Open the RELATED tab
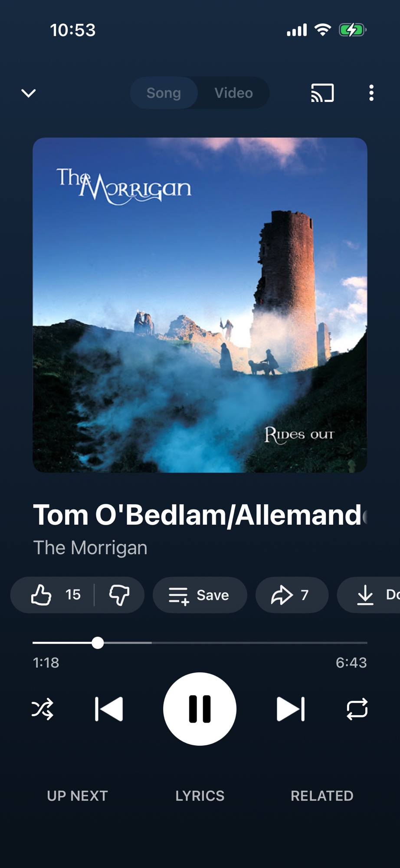Viewport: 400px width, 868px height. click(x=322, y=796)
